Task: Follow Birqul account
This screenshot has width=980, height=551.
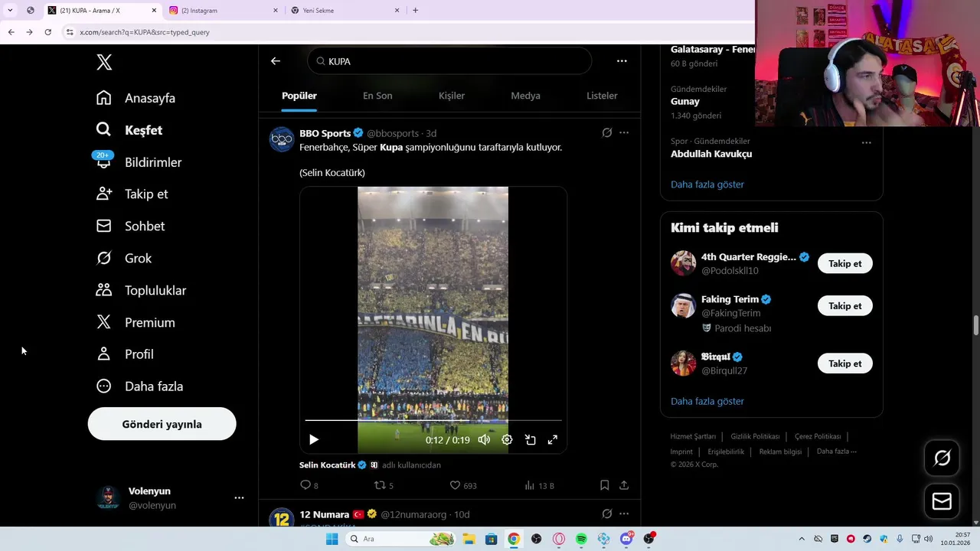Action: [844, 364]
